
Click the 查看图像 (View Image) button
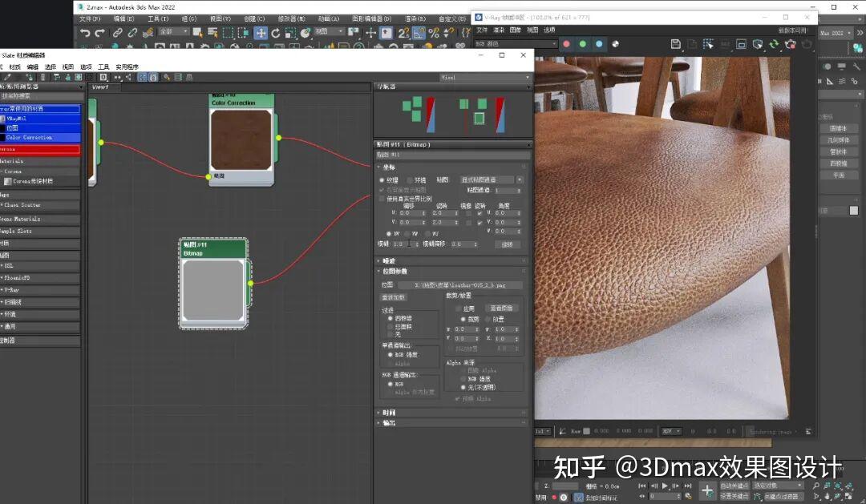tap(501, 308)
